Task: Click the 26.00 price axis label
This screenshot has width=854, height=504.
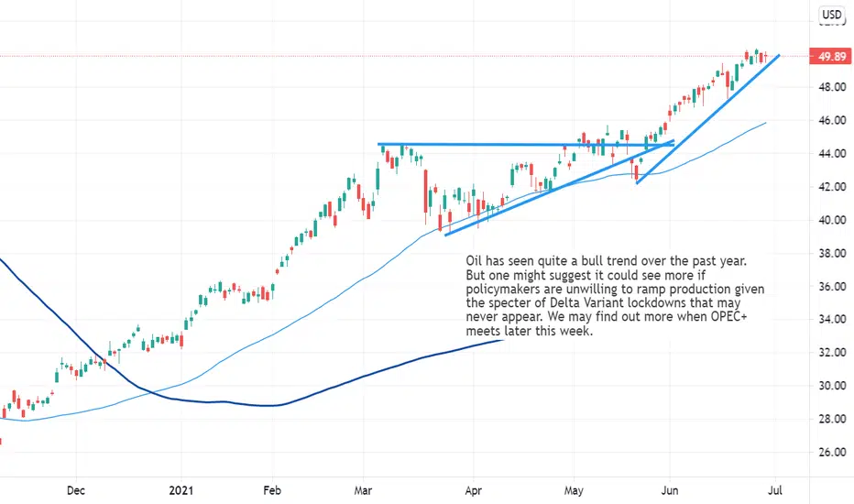Action: (x=832, y=453)
